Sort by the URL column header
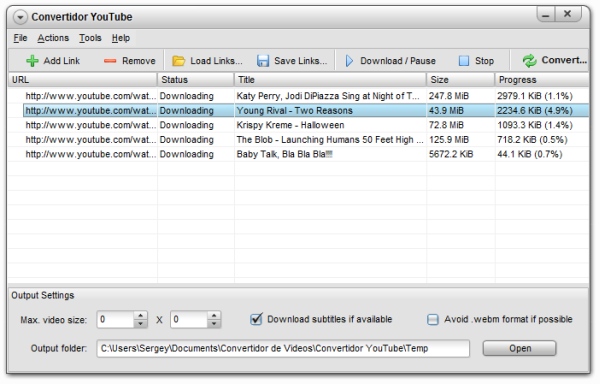Image resolution: width=600 pixels, height=384 pixels. click(83, 80)
